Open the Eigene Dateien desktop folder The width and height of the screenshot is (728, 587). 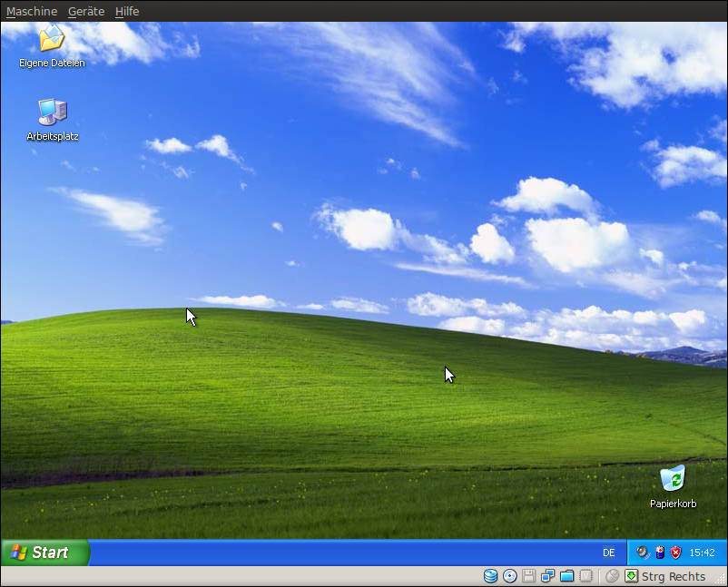[52, 40]
